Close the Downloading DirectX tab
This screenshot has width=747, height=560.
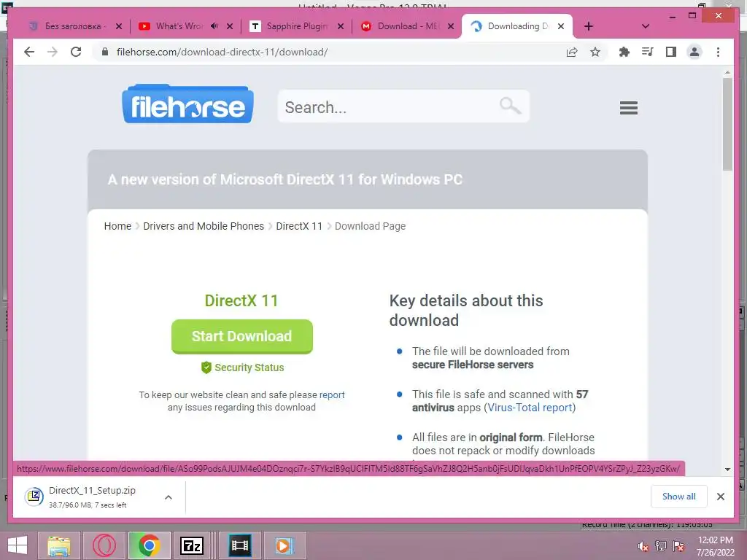click(x=561, y=26)
